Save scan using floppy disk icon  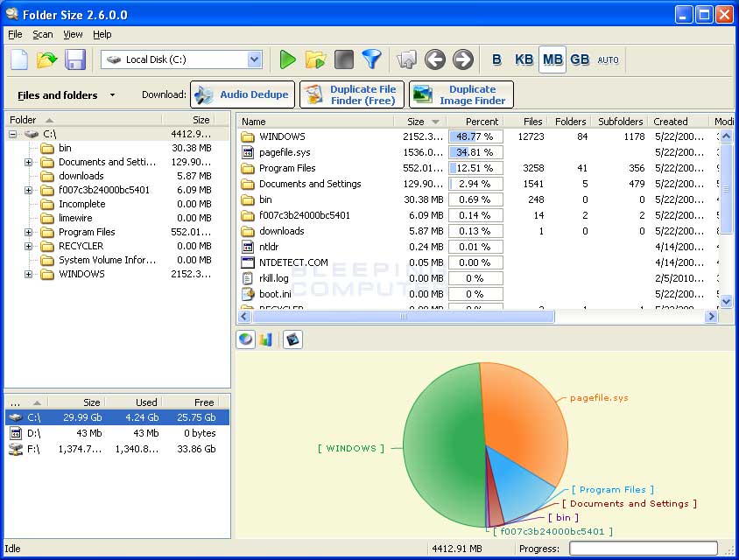tap(75, 59)
